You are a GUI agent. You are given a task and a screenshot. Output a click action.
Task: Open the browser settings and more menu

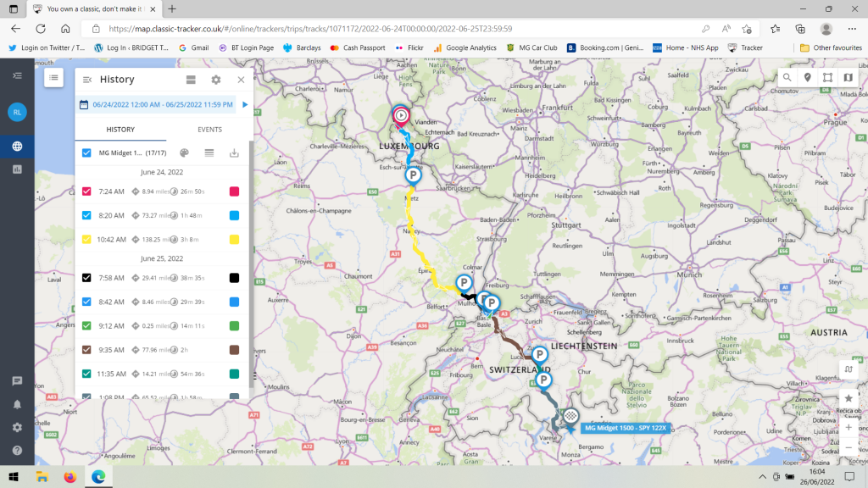[852, 29]
